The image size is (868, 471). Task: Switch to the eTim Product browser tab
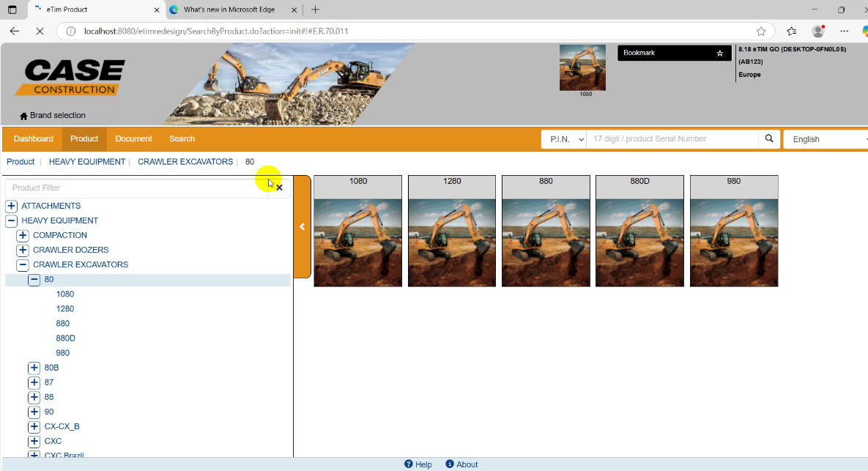(95, 10)
